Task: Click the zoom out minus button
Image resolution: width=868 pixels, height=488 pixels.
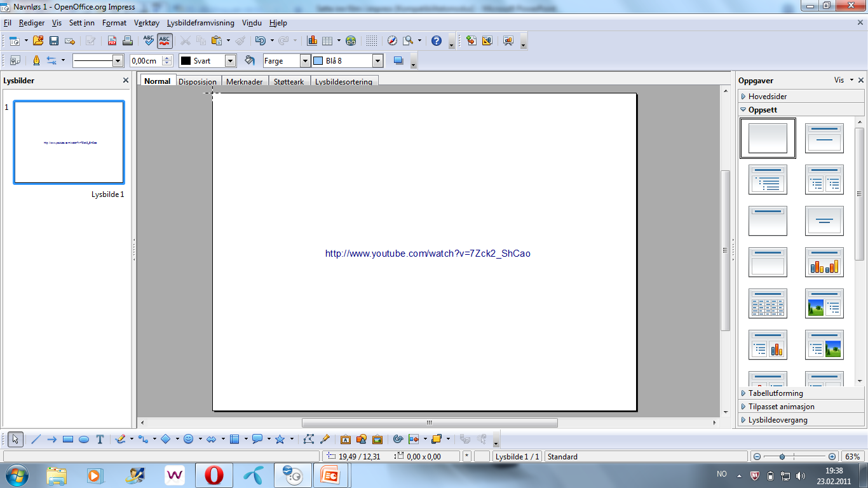Action: [x=757, y=457]
